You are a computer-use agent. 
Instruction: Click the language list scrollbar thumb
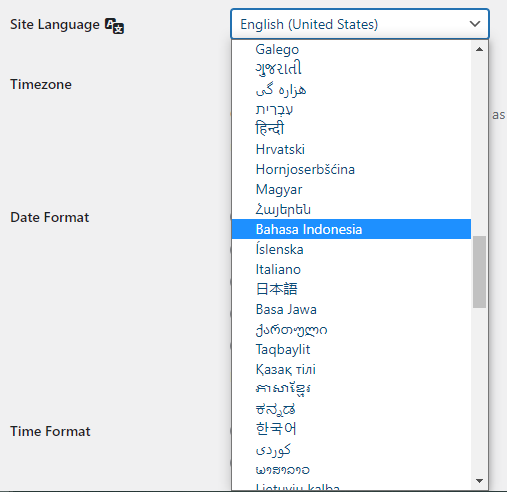point(479,272)
